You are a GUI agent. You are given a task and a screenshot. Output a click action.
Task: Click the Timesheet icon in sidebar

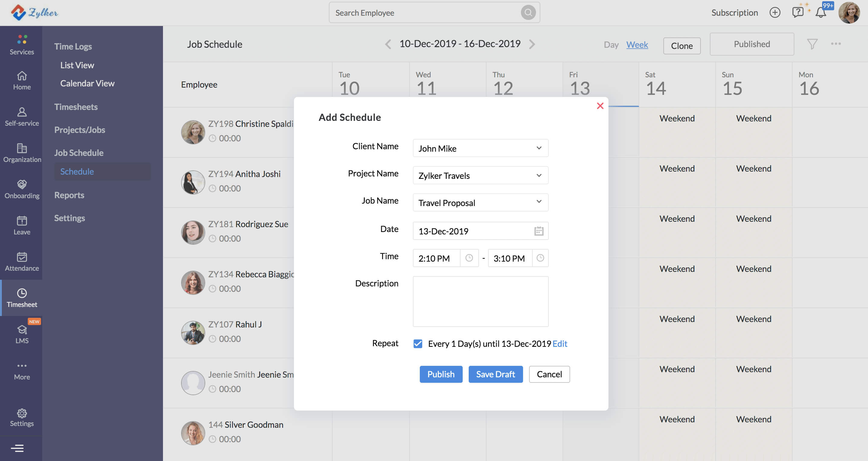(22, 293)
